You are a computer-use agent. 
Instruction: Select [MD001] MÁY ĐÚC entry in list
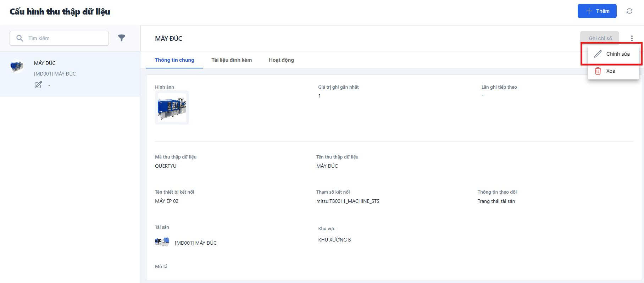pos(55,74)
